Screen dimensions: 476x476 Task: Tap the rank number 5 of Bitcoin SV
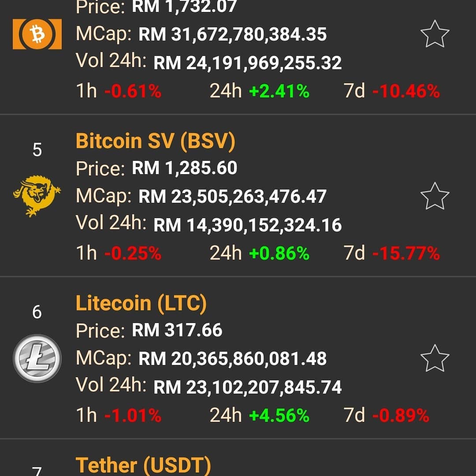(x=37, y=150)
